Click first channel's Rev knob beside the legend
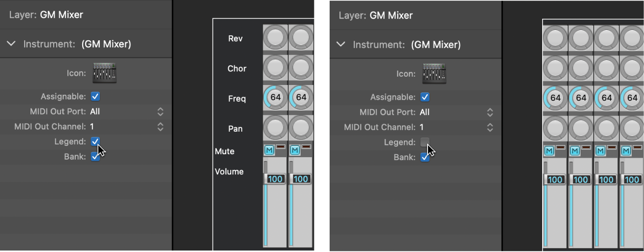This screenshot has width=644, height=252. (x=276, y=38)
